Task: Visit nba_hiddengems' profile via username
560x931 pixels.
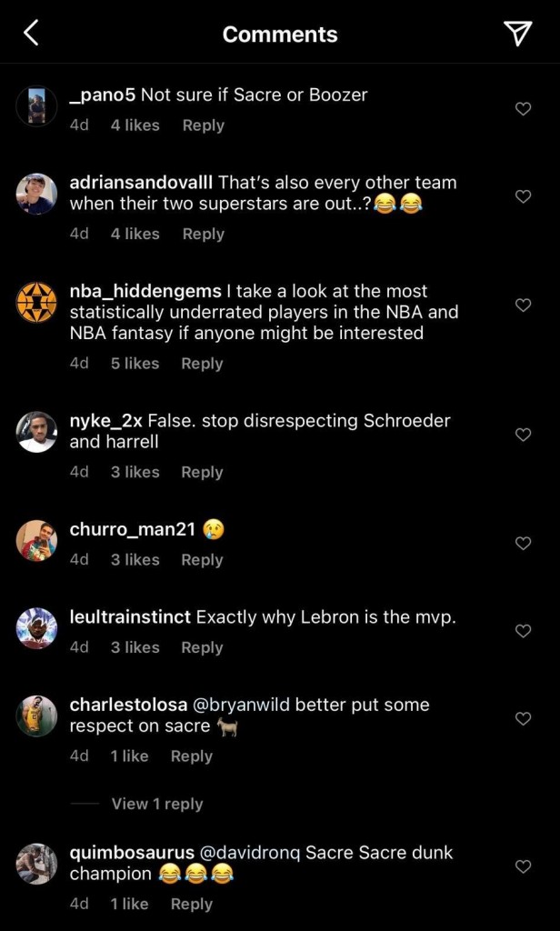Action: (145, 291)
